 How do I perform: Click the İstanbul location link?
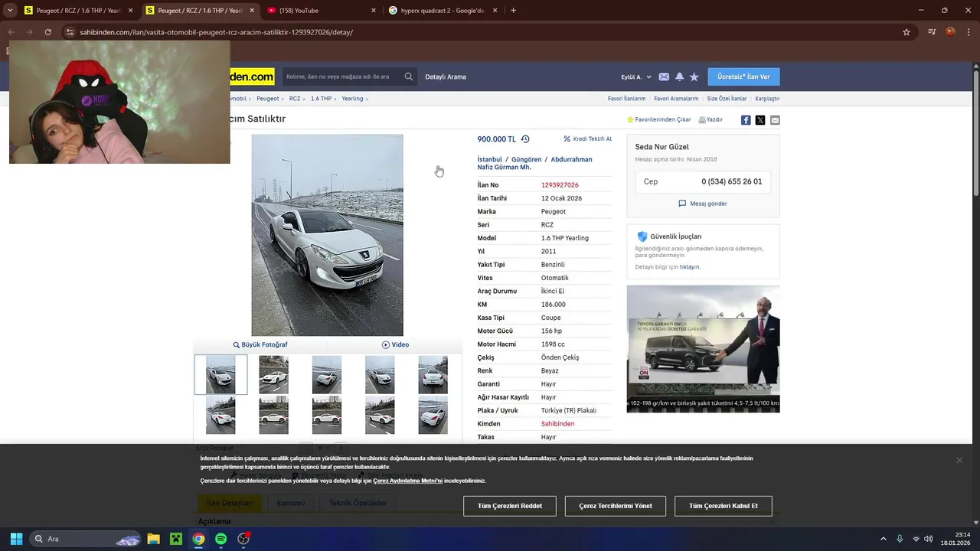click(489, 159)
